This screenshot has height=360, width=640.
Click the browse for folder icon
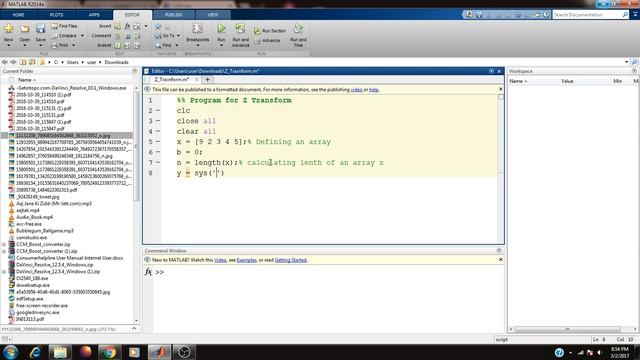(x=32, y=62)
